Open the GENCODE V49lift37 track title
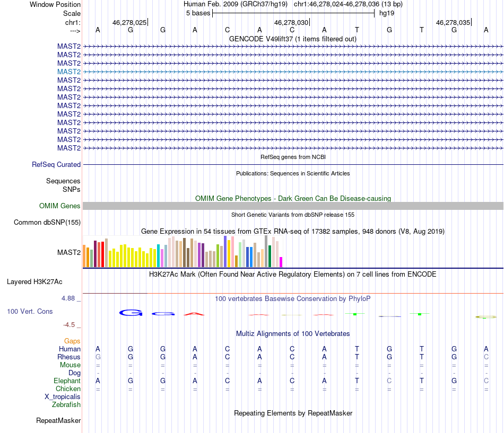The width and height of the screenshot is (504, 433). [292, 39]
